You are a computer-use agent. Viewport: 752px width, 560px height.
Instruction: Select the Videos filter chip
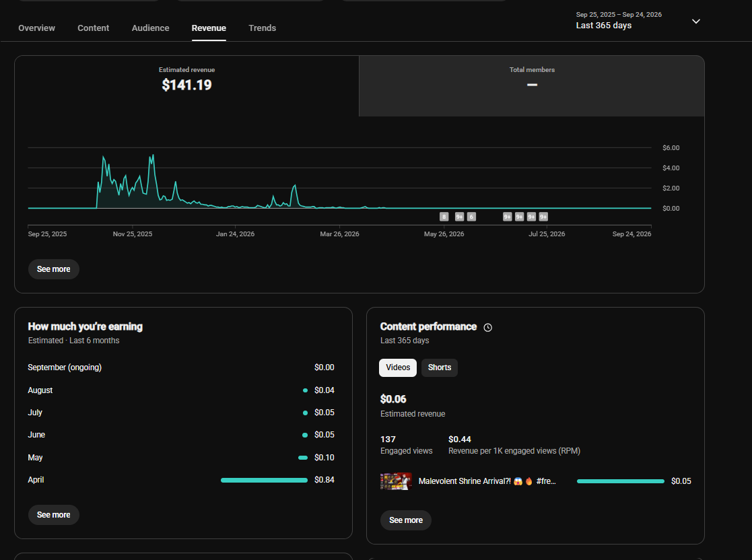click(398, 367)
